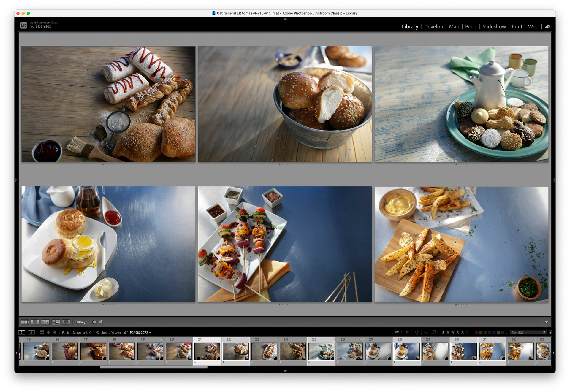Select filmstrip thumbnail number 24
570x392 pixels.
[293, 351]
